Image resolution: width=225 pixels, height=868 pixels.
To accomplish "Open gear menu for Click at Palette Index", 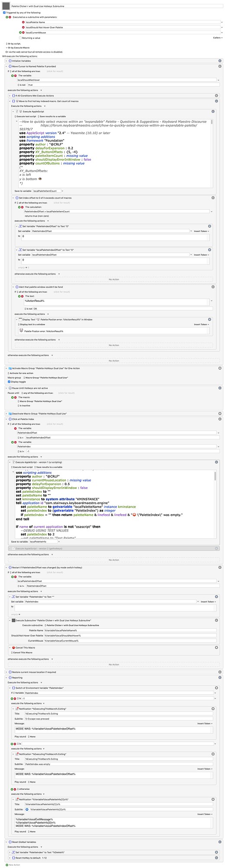I will click(x=220, y=419).
